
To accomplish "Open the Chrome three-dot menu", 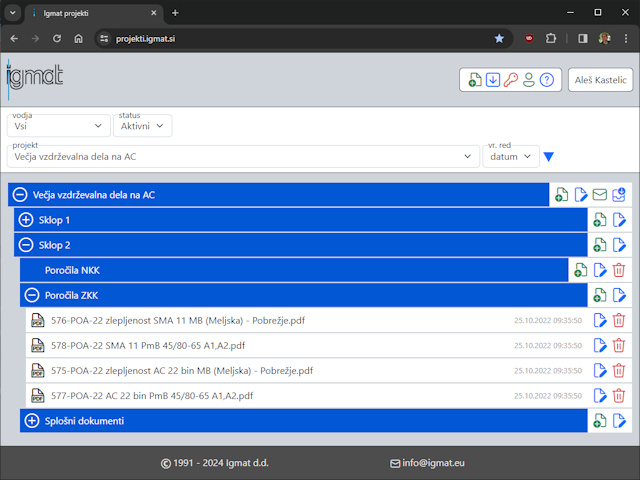I will [626, 38].
